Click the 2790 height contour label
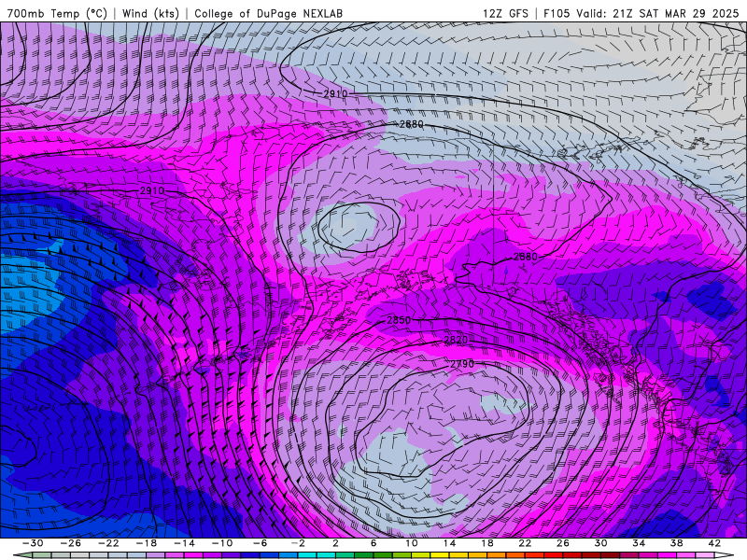 click(461, 364)
